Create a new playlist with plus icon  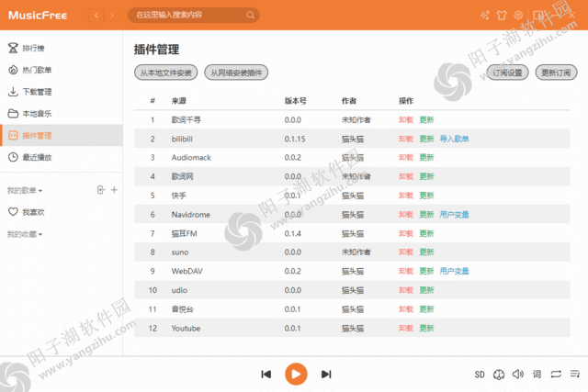point(114,190)
